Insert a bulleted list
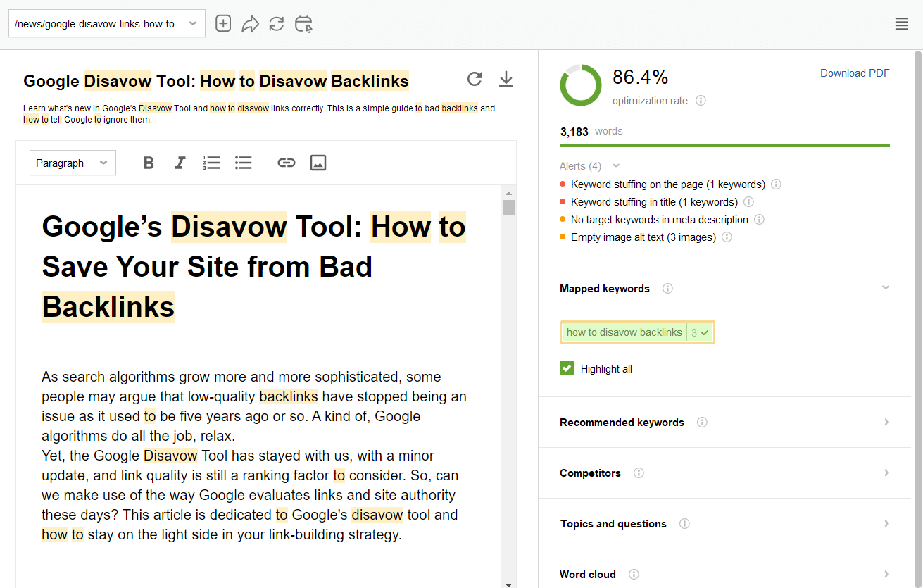This screenshot has width=923, height=588. 244,163
